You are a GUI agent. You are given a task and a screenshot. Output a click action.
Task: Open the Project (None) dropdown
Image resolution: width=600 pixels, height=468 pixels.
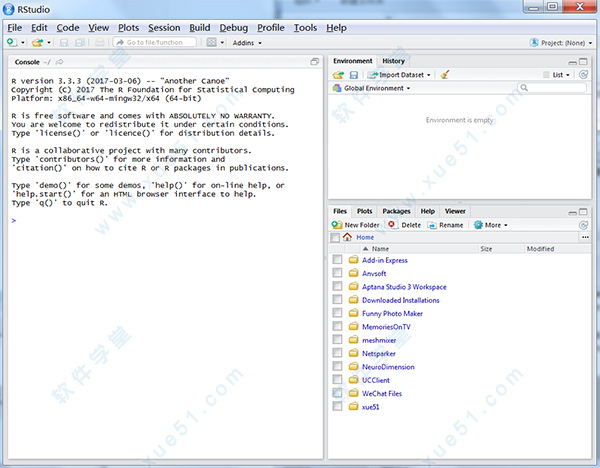click(566, 43)
